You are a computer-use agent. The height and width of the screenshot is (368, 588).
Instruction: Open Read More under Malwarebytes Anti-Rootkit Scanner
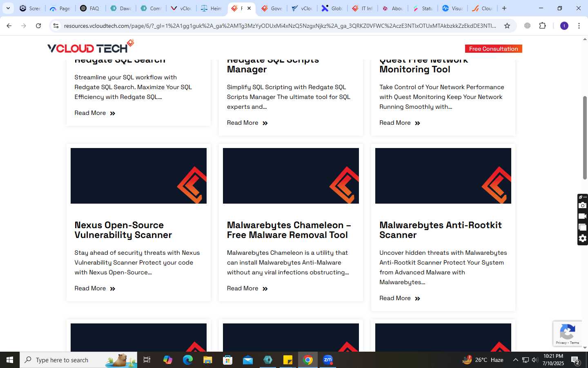pyautogui.click(x=399, y=298)
